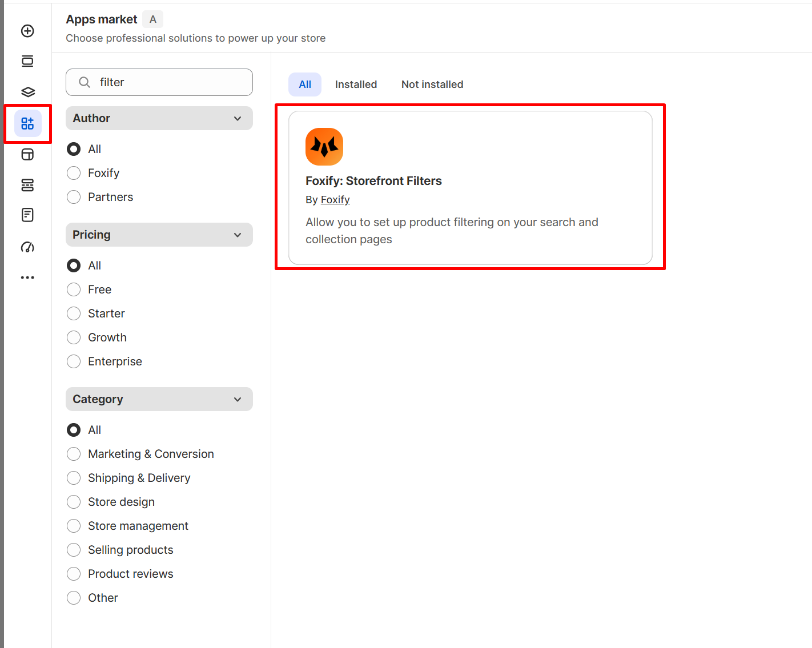812x648 pixels.
Task: Select the Other category radio
Action: click(74, 598)
